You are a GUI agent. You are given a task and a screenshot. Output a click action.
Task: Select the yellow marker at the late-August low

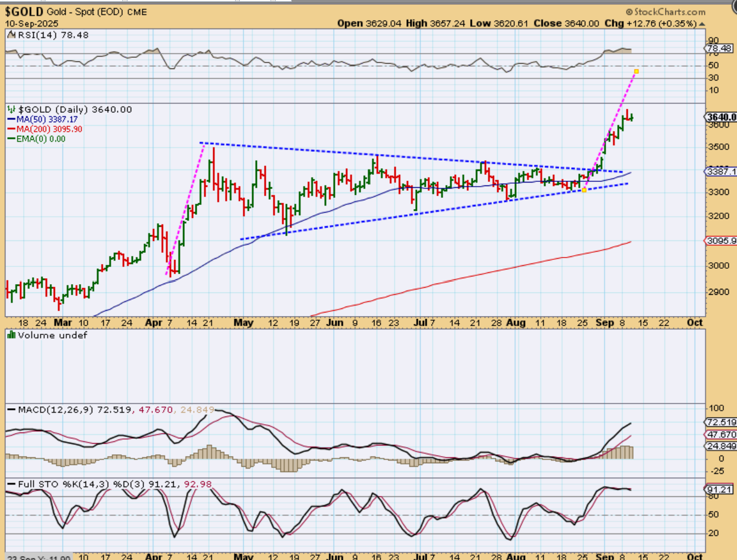[584, 190]
